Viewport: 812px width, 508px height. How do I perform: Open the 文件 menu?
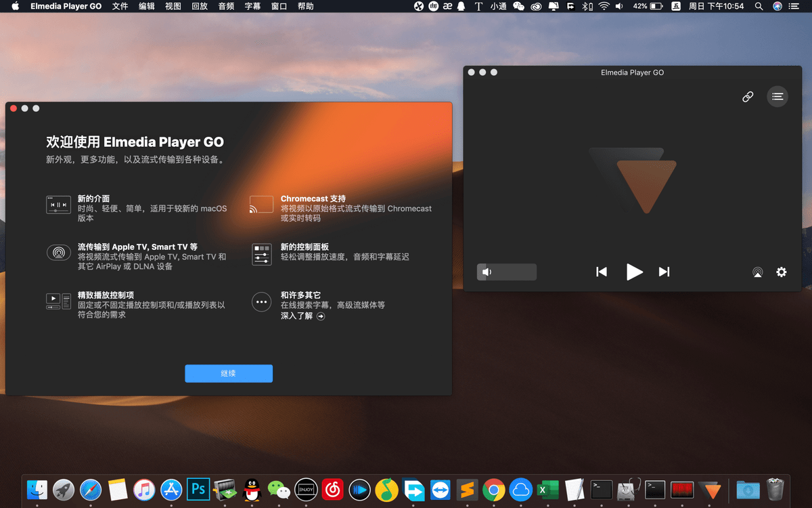tap(120, 6)
